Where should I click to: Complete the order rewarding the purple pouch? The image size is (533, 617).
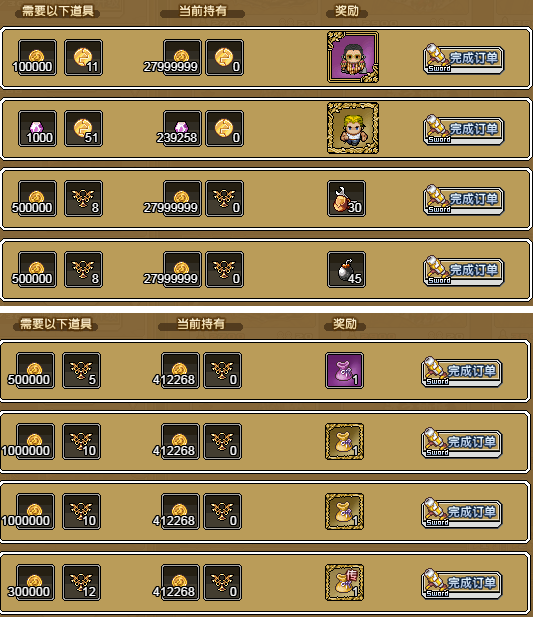462,371
